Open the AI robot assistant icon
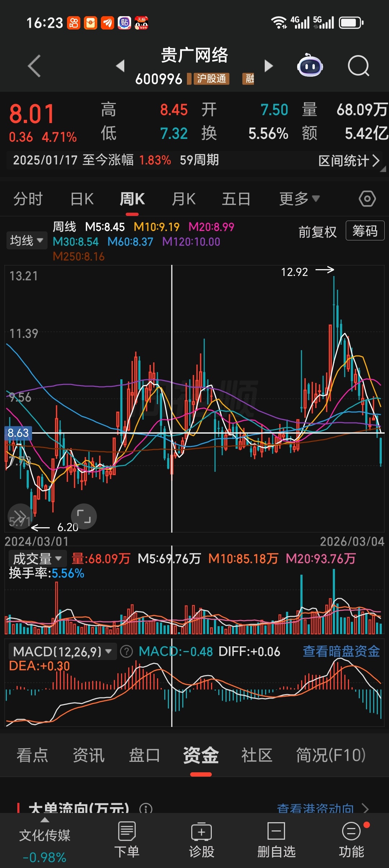Viewport: 389px width, 868px height. (x=310, y=65)
